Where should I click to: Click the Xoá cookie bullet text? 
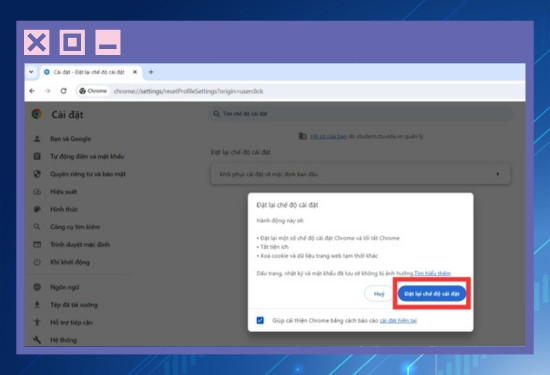pyautogui.click(x=317, y=255)
